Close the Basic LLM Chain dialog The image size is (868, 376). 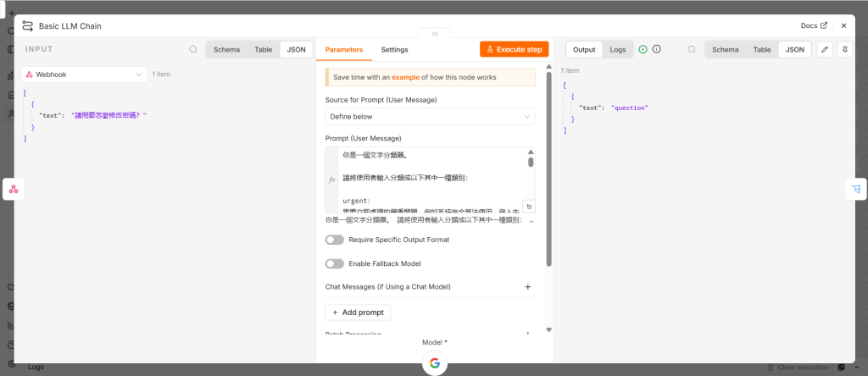tap(843, 25)
